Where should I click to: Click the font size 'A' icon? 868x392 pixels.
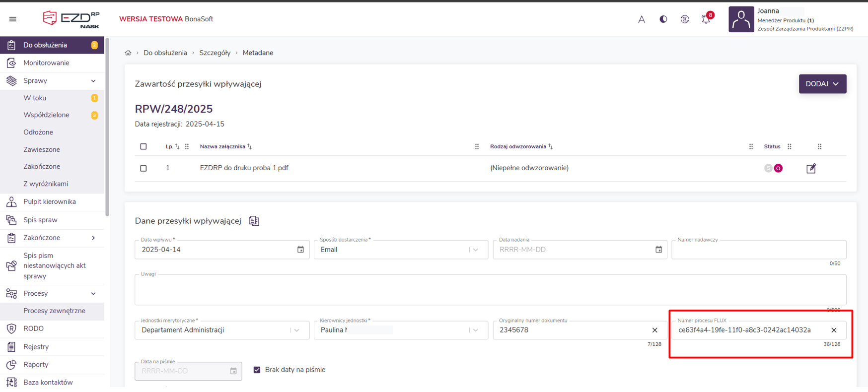[642, 19]
